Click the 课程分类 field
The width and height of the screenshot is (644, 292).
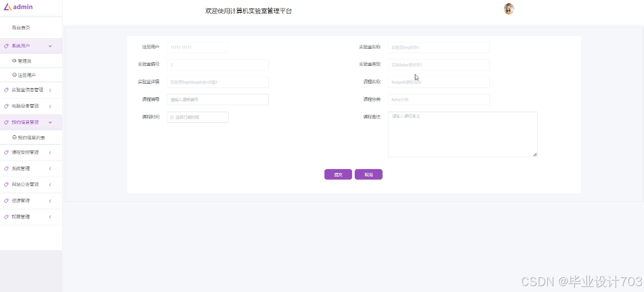coord(439,100)
